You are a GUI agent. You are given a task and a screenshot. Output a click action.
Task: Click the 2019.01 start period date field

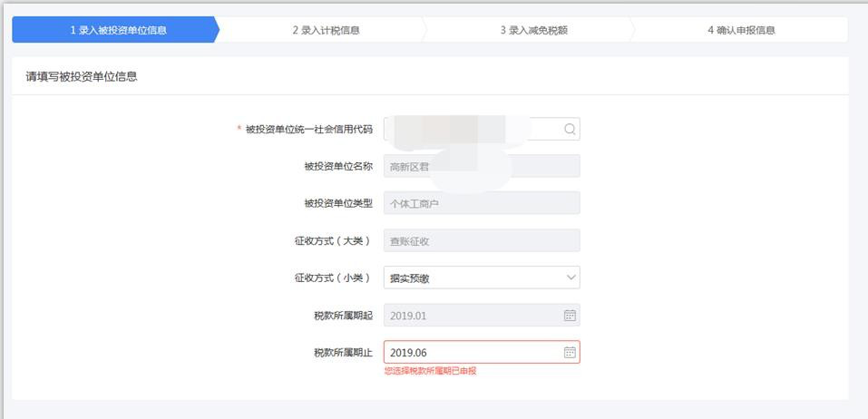472,316
